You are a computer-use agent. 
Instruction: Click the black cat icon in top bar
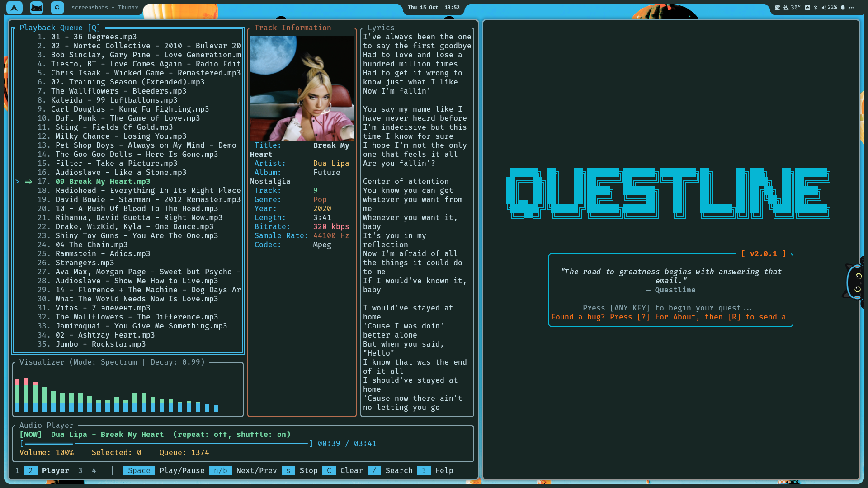37,7
